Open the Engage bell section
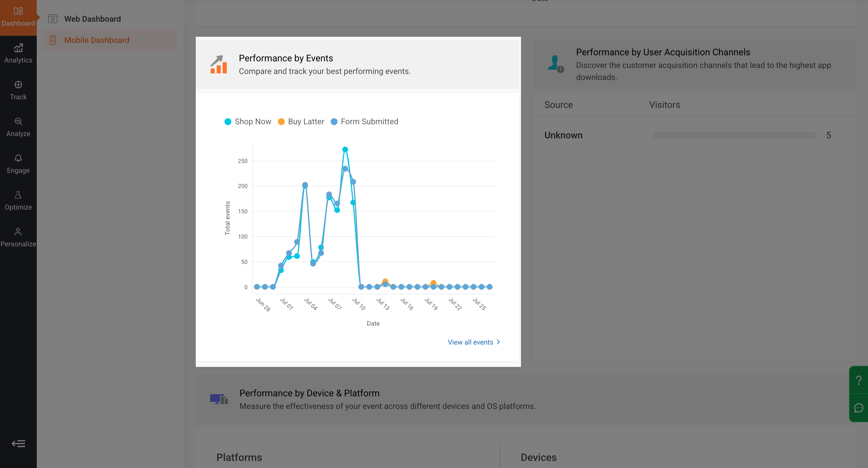This screenshot has height=468, width=868. point(18,164)
